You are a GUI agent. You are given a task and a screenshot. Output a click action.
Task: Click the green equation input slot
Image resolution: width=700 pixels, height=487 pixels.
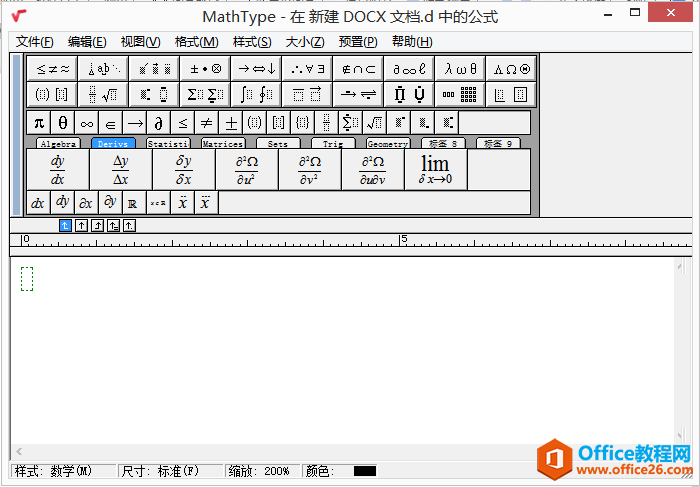point(27,279)
